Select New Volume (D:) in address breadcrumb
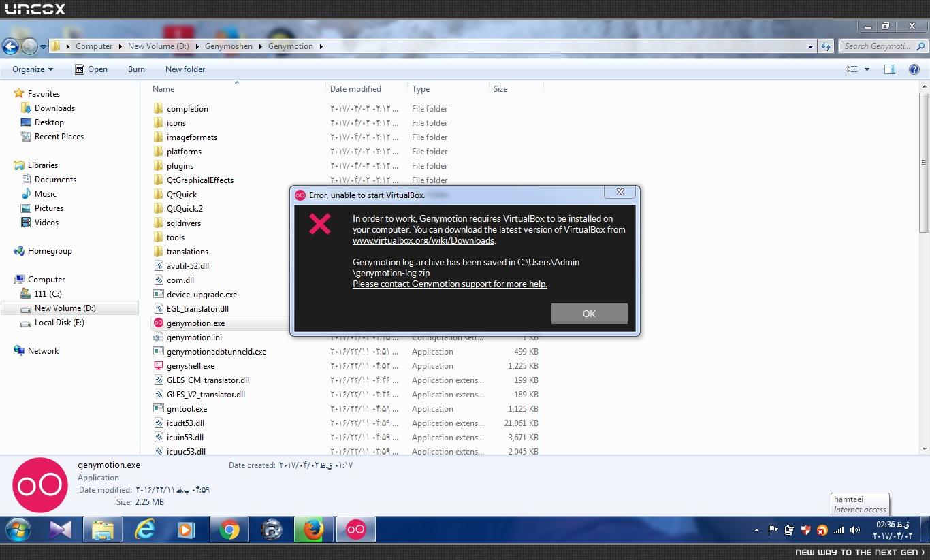Viewport: 930px width, 560px height. tap(159, 46)
